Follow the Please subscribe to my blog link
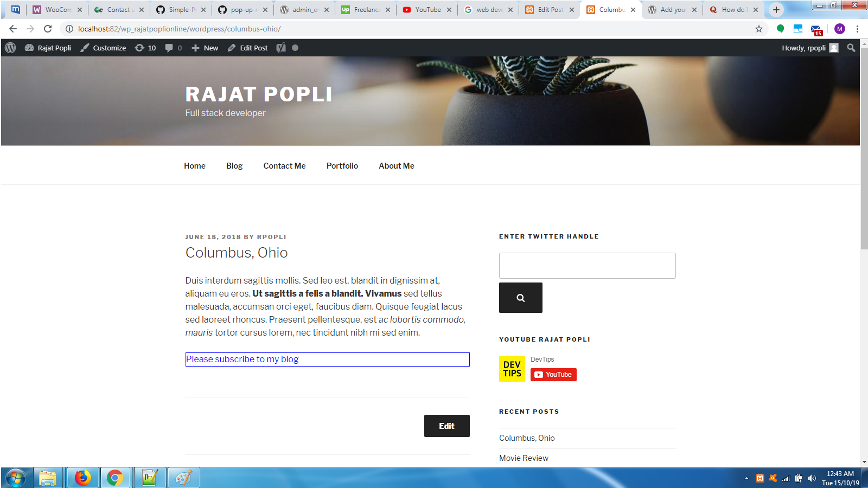Image resolution: width=868 pixels, height=488 pixels. (x=242, y=359)
